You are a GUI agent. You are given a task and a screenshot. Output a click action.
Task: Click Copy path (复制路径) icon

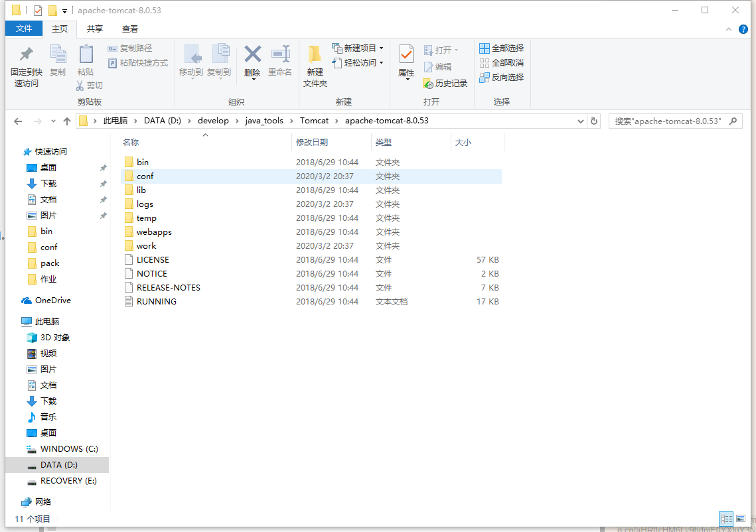coord(112,48)
